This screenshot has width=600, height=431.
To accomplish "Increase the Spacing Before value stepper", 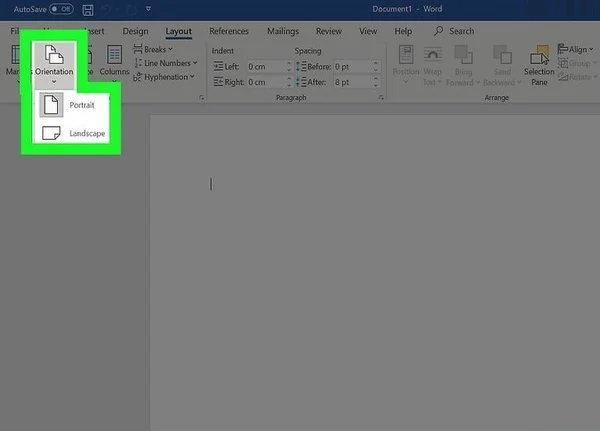I will pos(376,64).
